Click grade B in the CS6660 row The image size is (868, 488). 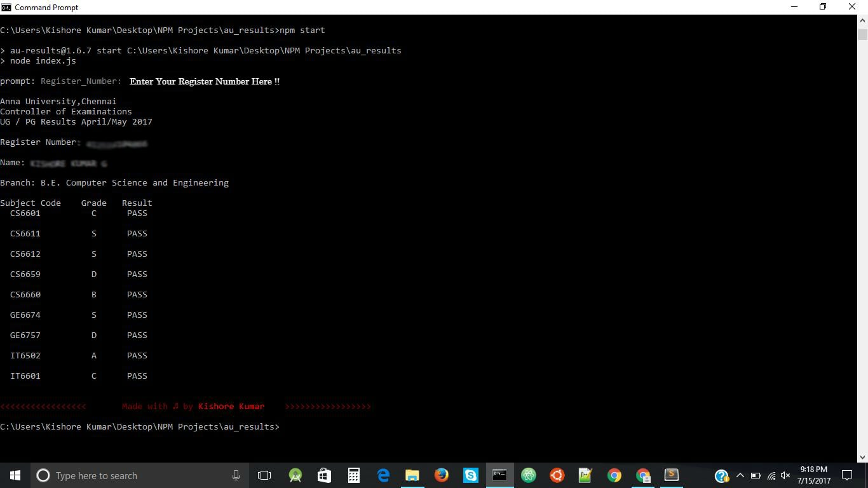pyautogui.click(x=94, y=294)
